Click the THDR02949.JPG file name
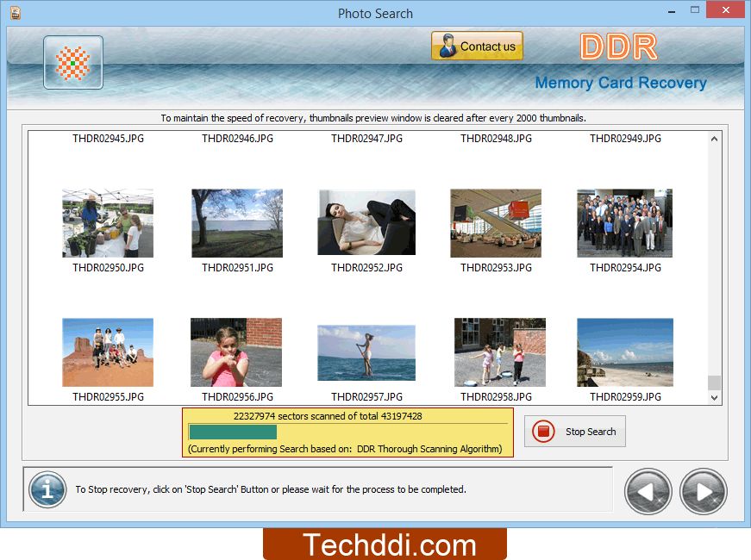This screenshot has width=751, height=560. [x=625, y=139]
